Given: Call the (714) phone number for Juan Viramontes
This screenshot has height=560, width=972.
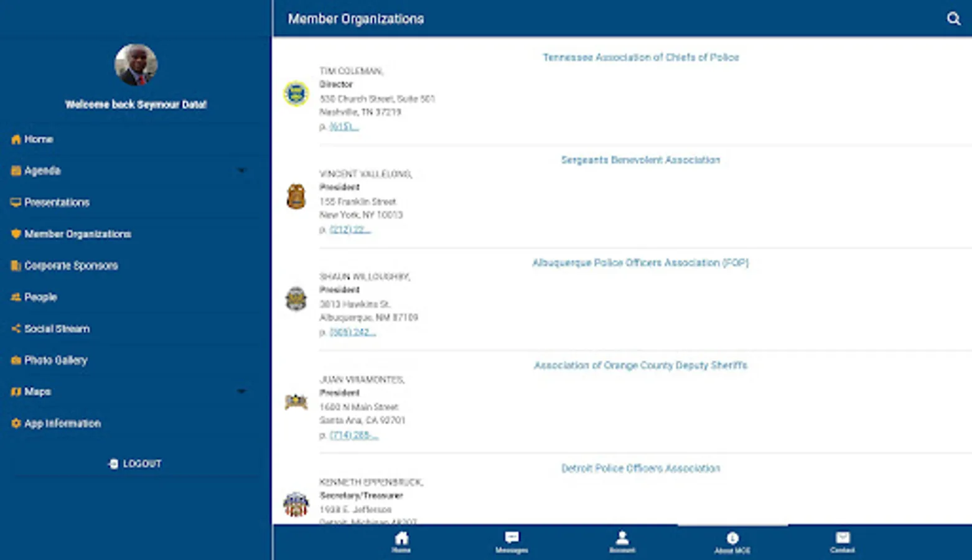Looking at the screenshot, I should click(x=353, y=435).
